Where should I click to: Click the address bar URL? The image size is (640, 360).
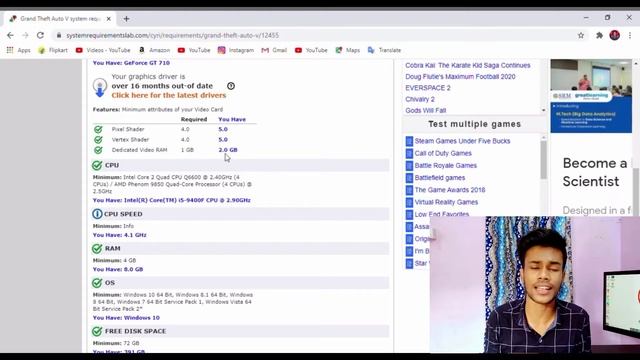click(x=173, y=36)
